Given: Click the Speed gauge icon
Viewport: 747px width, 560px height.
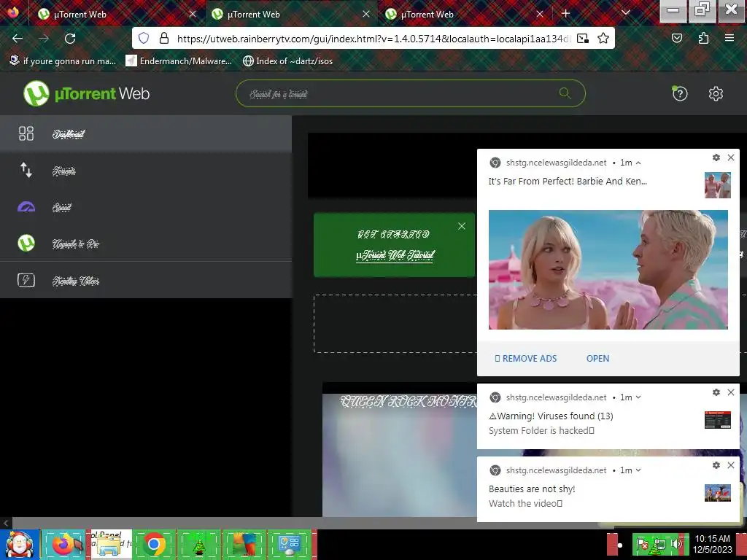Looking at the screenshot, I should [26, 206].
